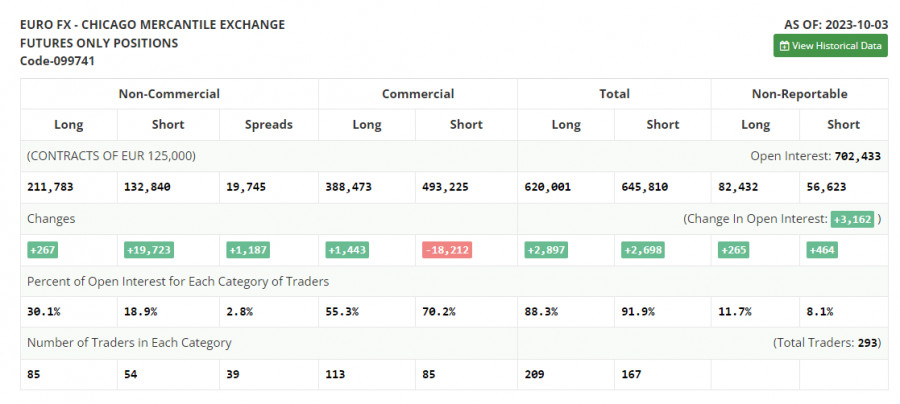Click the +3,162 open interest change badge
This screenshot has height=404, width=900.
click(x=853, y=219)
